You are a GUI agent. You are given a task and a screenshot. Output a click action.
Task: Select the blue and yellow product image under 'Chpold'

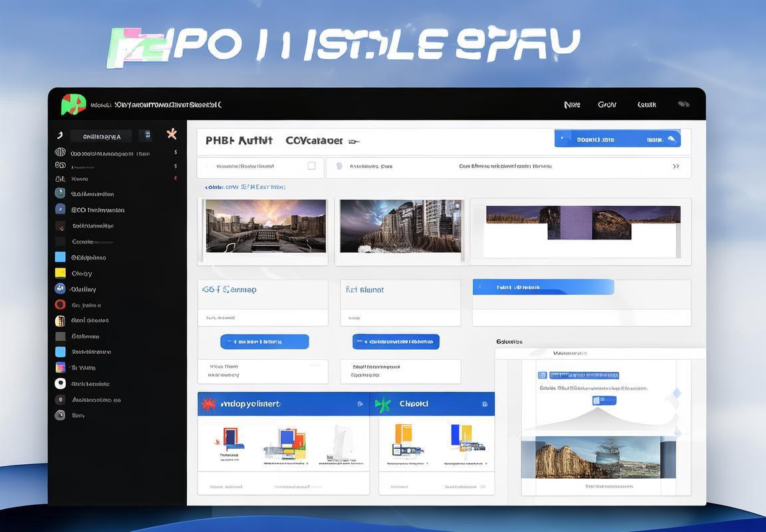467,439
